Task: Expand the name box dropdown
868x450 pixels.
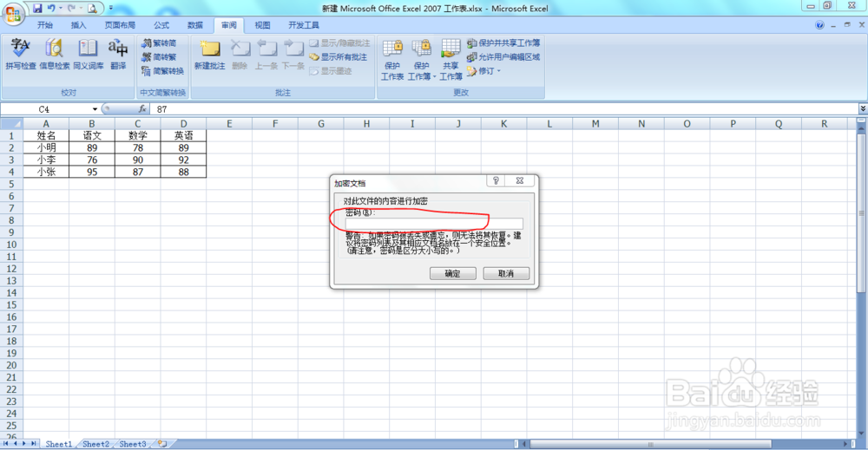Action: 95,109
